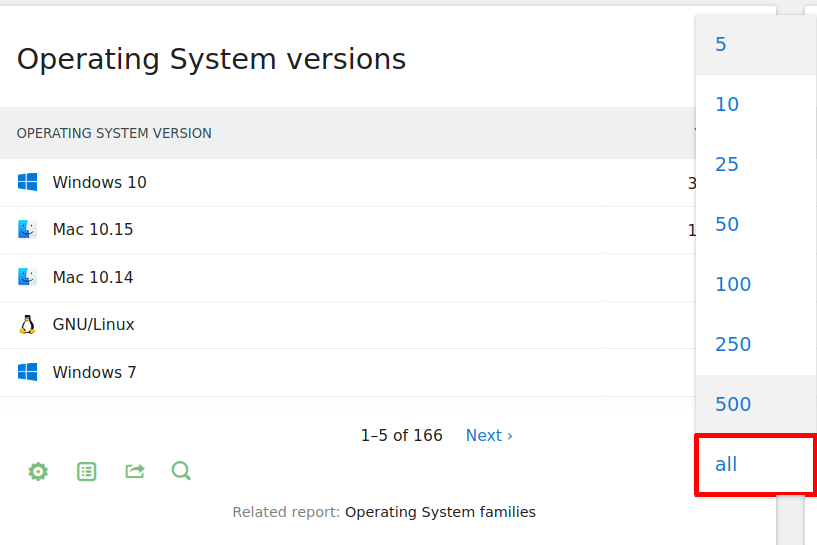Select 500 rows in the limit menu
The image size is (817, 545).
pos(756,404)
